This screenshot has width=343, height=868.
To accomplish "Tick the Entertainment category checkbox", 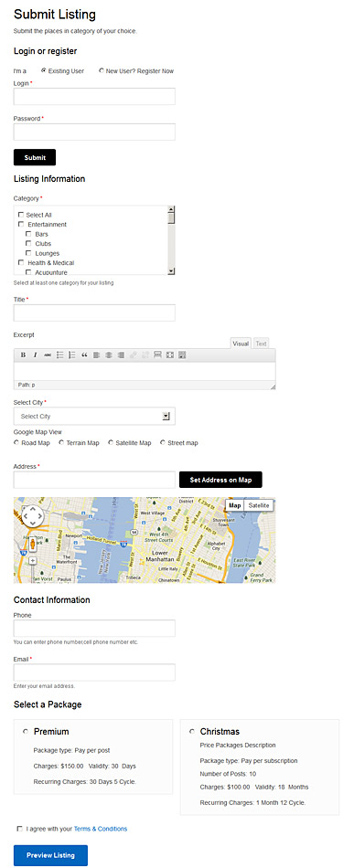I will [x=21, y=224].
